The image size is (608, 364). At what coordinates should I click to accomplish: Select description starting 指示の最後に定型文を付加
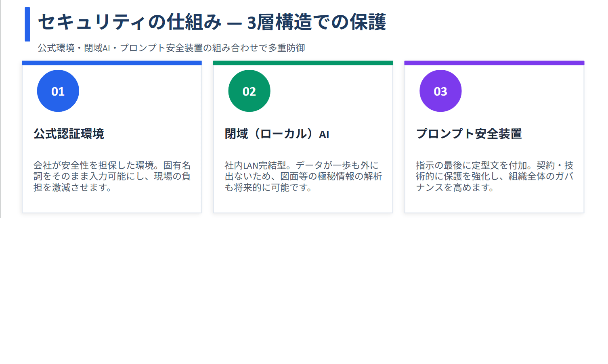pyautogui.click(x=494, y=176)
